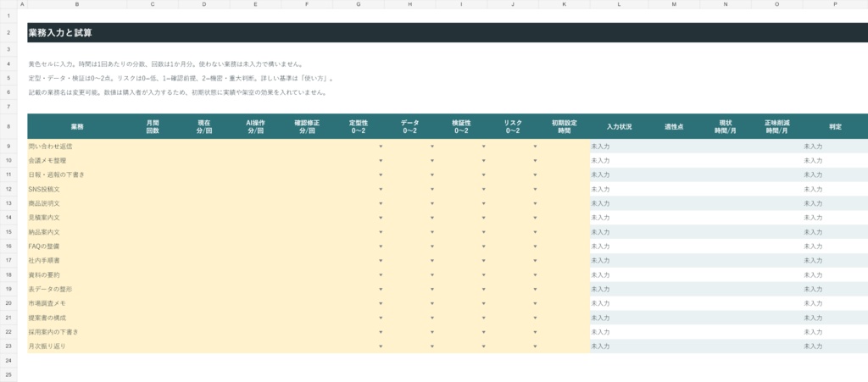868x382 pixels.
Task: Select the 見積案内文 task cell
Action: click(77, 218)
